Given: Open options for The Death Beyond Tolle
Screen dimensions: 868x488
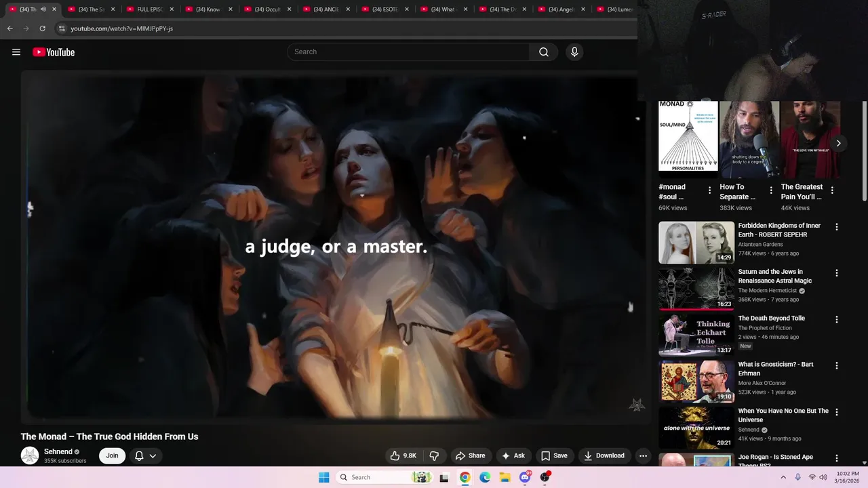Looking at the screenshot, I should pyautogui.click(x=836, y=319).
